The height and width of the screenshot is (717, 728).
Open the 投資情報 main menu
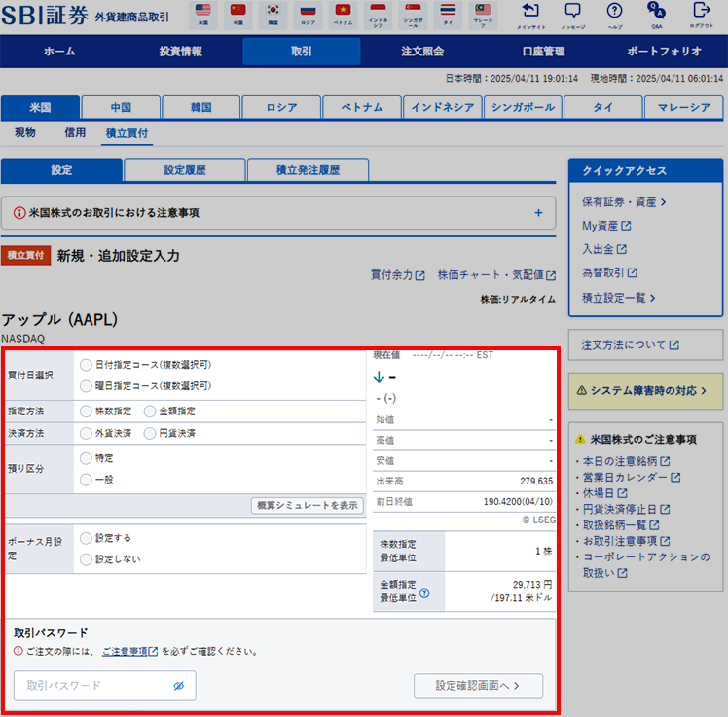click(x=181, y=51)
